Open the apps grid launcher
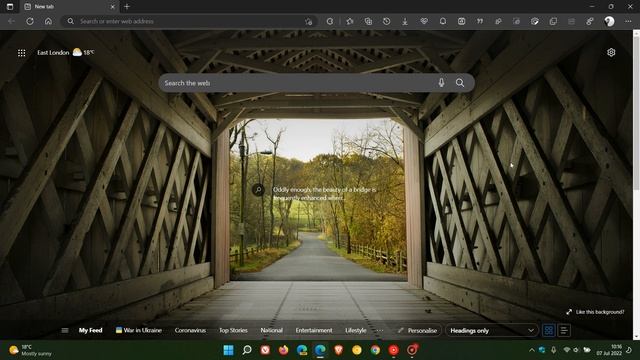This screenshot has width=640, height=360. pos(22,53)
